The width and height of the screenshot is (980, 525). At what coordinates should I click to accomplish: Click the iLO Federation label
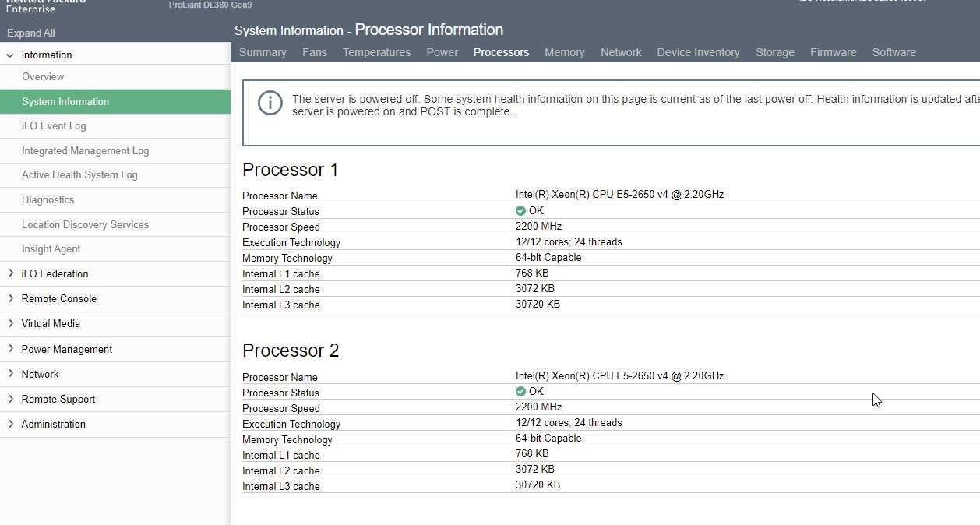coord(55,273)
